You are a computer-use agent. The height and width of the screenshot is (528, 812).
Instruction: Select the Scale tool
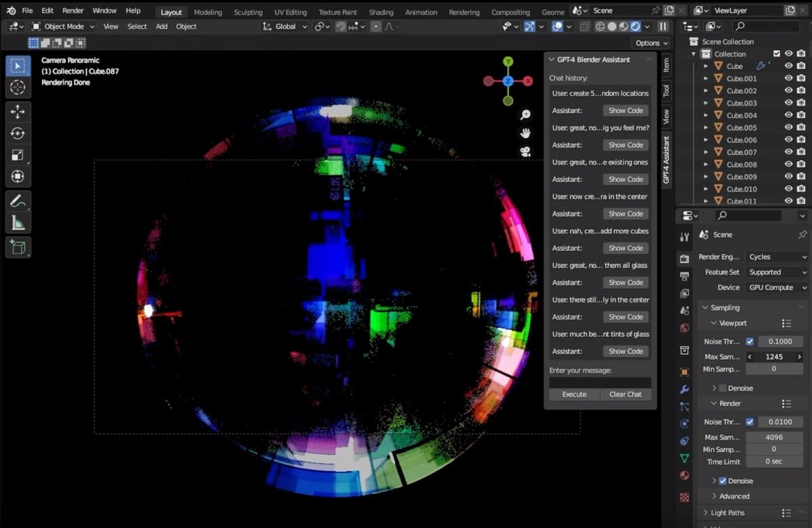18,155
